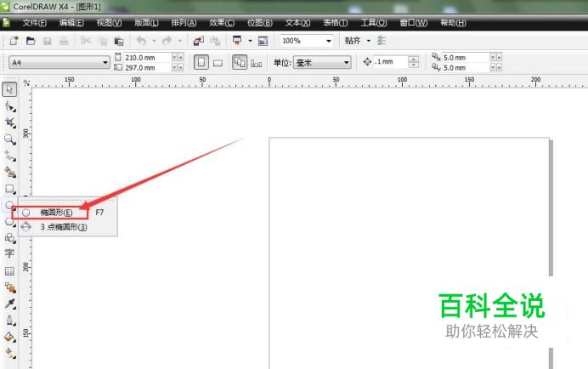
Task: Select the Eyedropper tool
Action: tap(9, 304)
